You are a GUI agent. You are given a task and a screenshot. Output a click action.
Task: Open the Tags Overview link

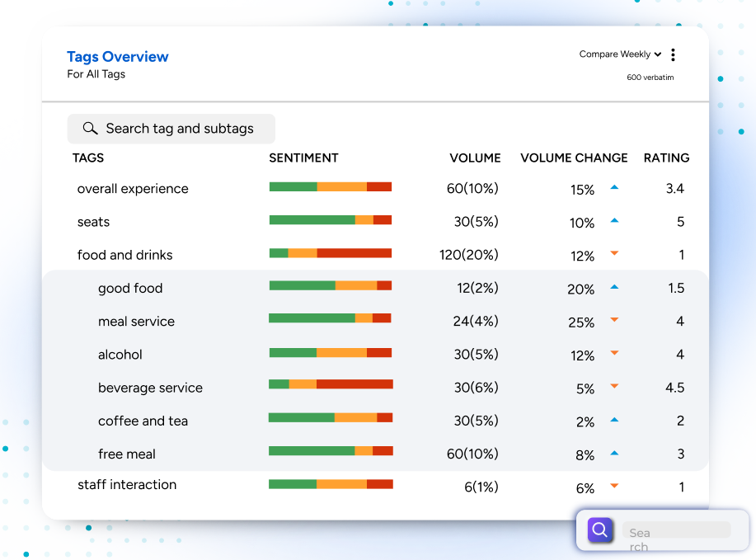[117, 56]
